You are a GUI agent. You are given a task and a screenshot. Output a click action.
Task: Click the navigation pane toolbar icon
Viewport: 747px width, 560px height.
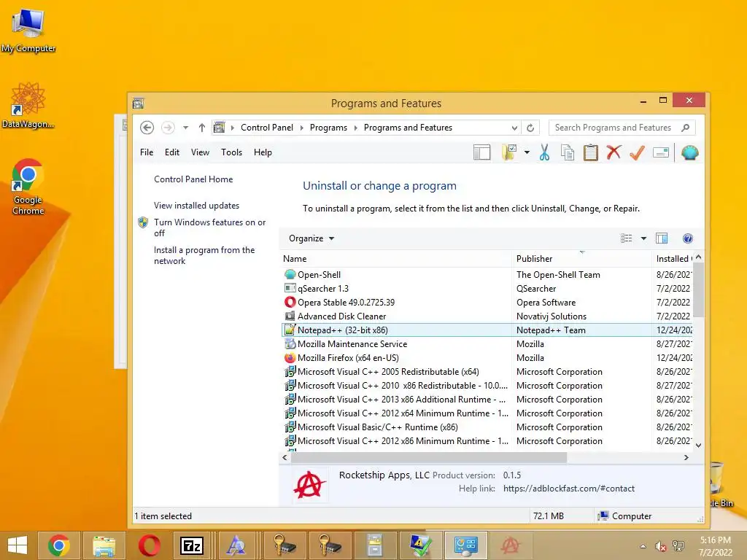click(481, 152)
